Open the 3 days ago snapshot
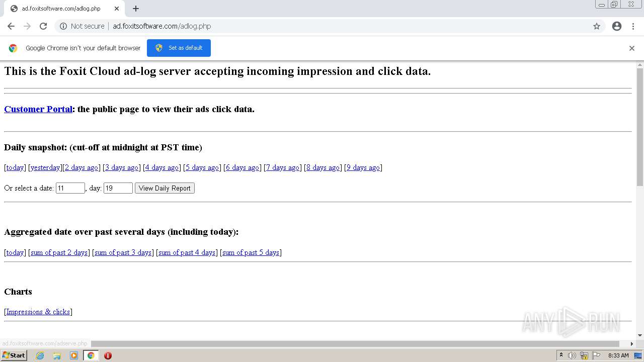This screenshot has width=644, height=362. click(122, 167)
